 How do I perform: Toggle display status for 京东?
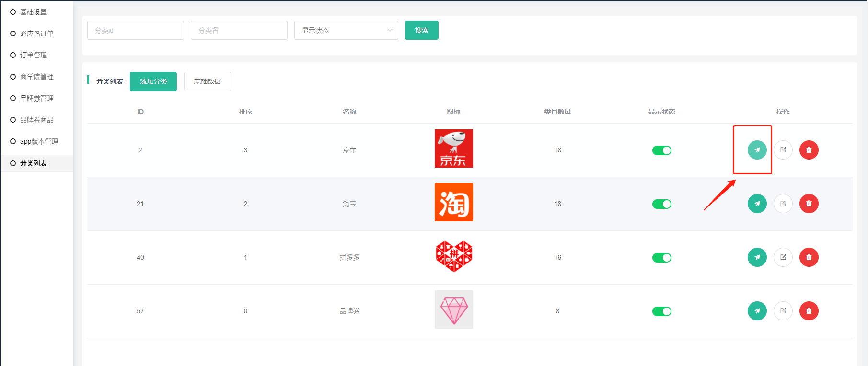coord(661,150)
